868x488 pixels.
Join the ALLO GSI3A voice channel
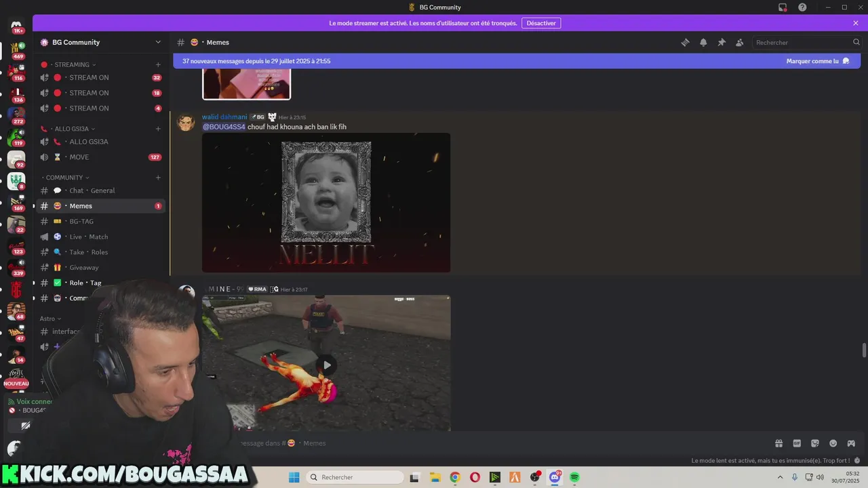click(100, 142)
